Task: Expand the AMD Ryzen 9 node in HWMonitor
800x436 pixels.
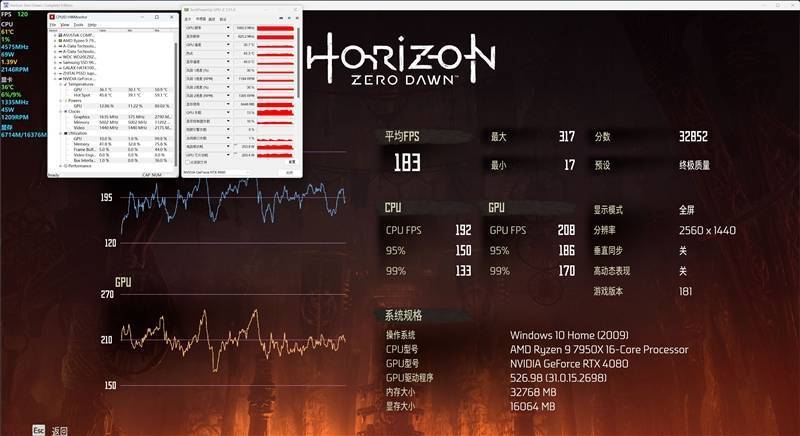Action: point(55,41)
